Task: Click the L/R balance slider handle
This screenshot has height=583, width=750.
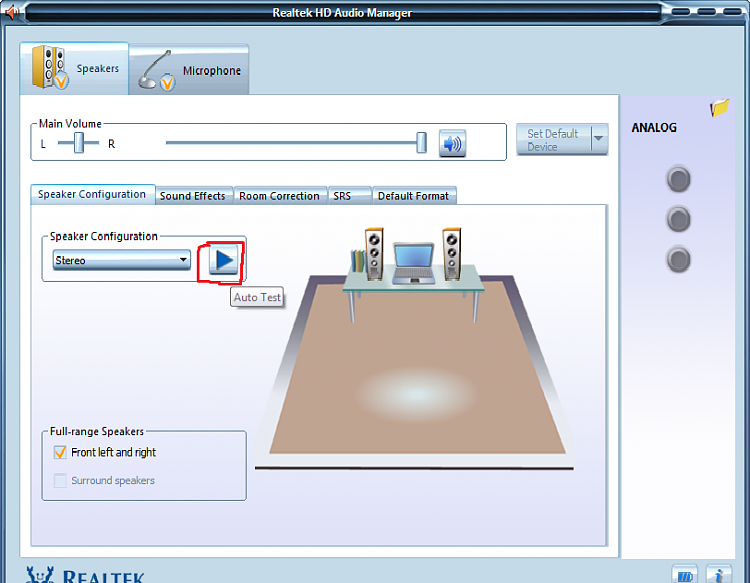Action: 79,143
